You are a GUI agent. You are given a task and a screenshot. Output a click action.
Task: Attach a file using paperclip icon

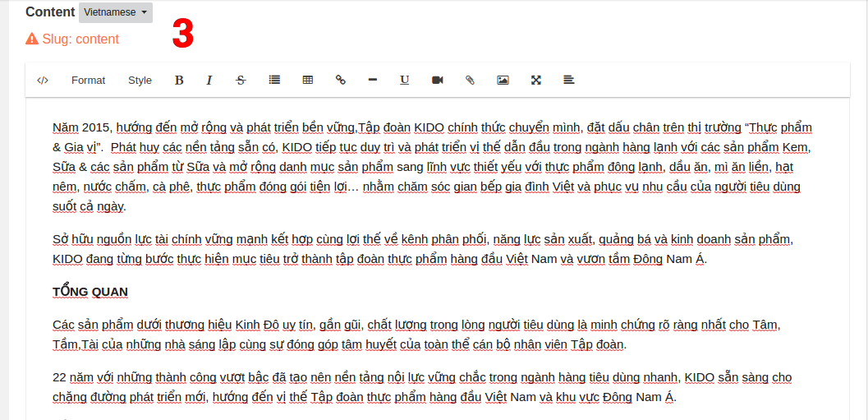470,81
